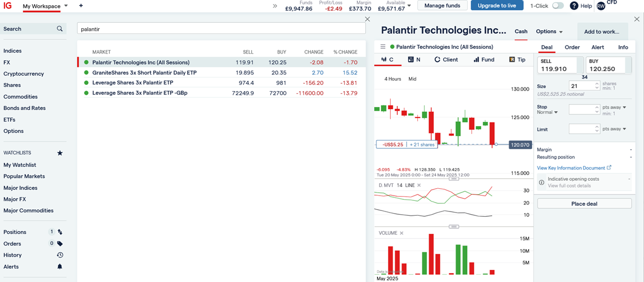
Task: Click the green status dot of GraniteShares ETP
Action: pyautogui.click(x=86, y=73)
